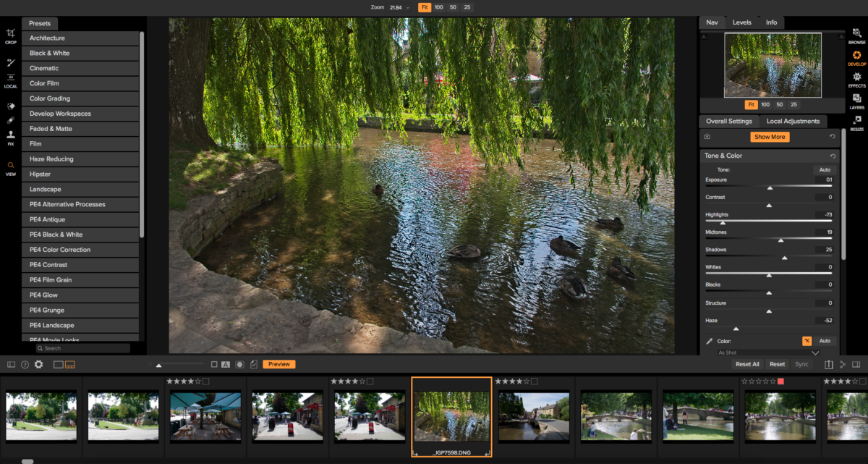This screenshot has width=868, height=464.
Task: Adjust the Exposure slider handle
Action: tap(770, 187)
